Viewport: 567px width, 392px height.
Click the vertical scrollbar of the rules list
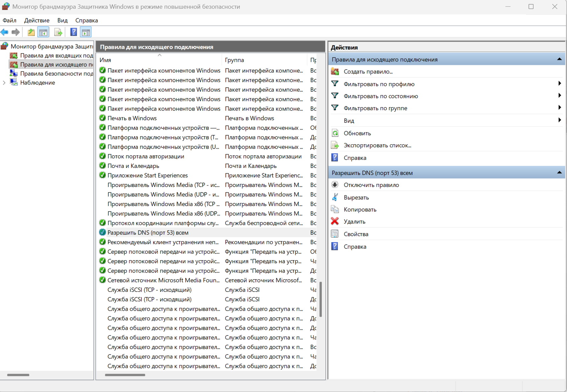(320, 299)
